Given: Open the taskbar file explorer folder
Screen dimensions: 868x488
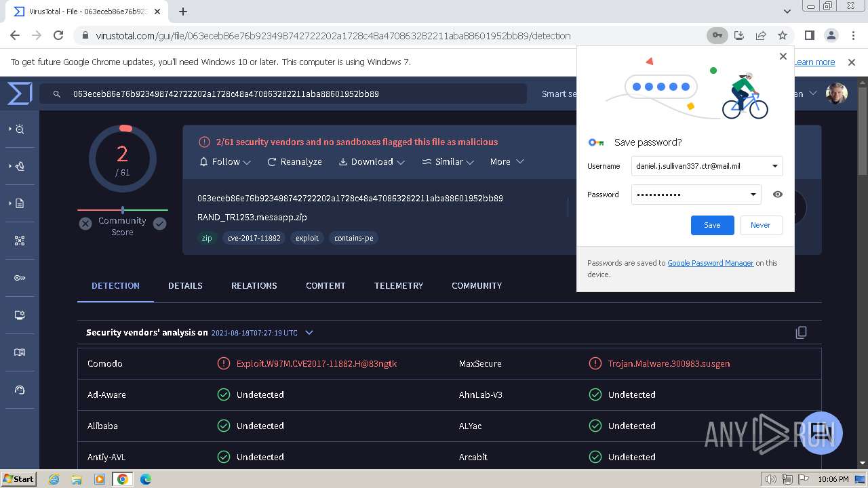Looking at the screenshot, I should (x=77, y=479).
